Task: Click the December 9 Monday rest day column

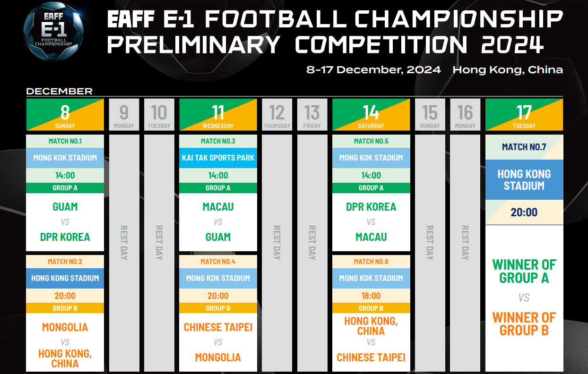Action: click(124, 243)
